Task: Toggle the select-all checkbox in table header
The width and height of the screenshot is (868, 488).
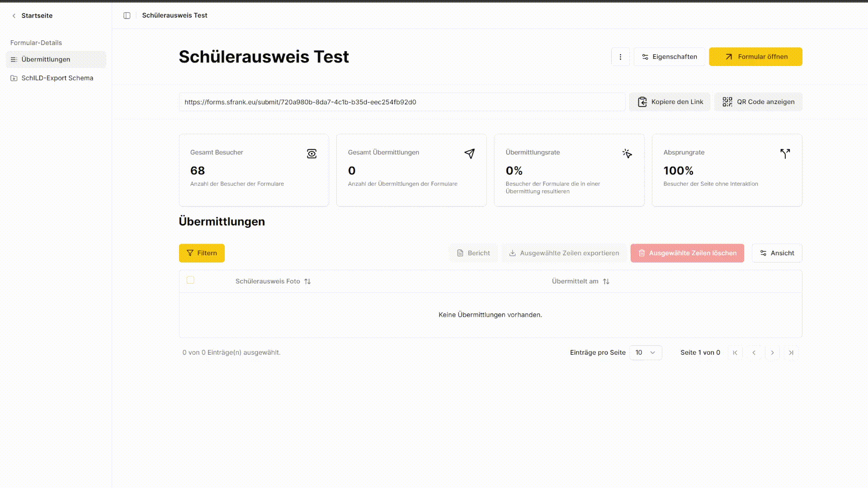Action: [x=190, y=280]
